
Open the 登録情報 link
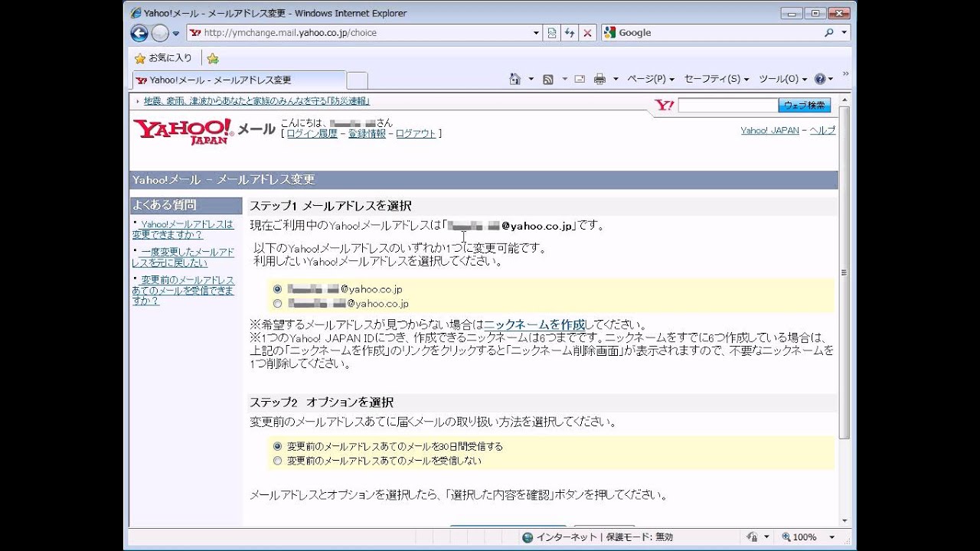click(367, 133)
